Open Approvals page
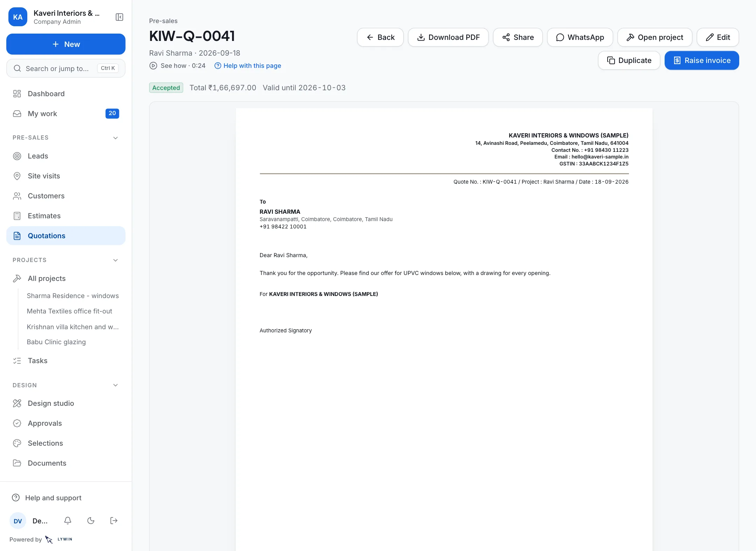 point(66,423)
